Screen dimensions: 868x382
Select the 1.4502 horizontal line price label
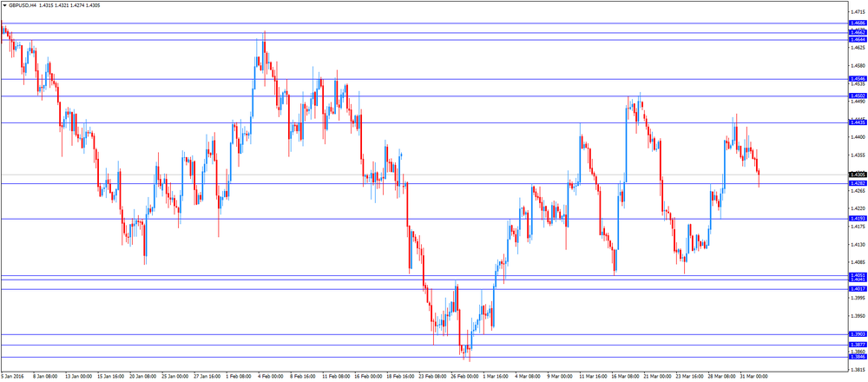(858, 96)
